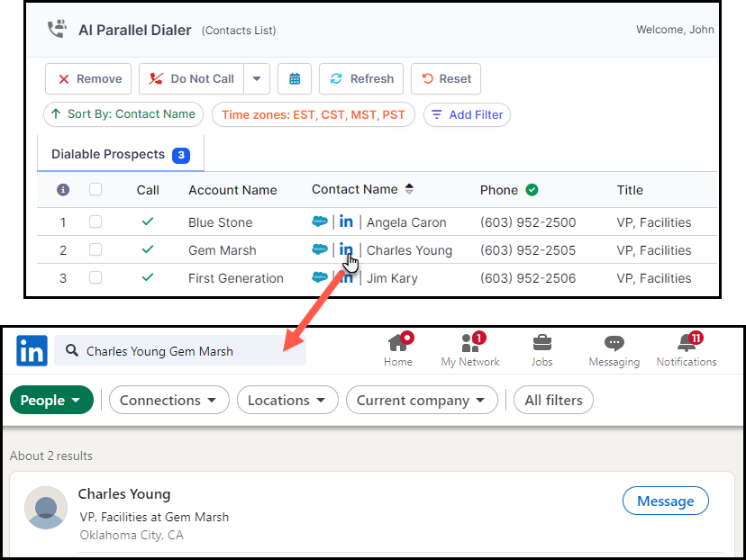Click the Call column header

pos(148,190)
